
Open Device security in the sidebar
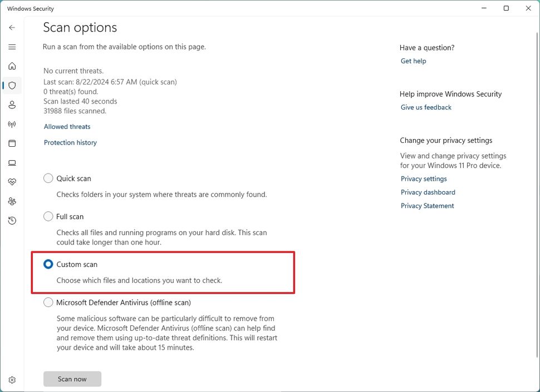pyautogui.click(x=12, y=162)
